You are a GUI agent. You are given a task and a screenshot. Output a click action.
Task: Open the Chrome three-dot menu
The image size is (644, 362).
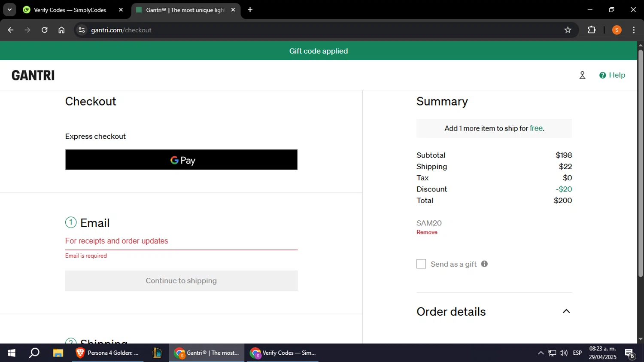(x=634, y=30)
